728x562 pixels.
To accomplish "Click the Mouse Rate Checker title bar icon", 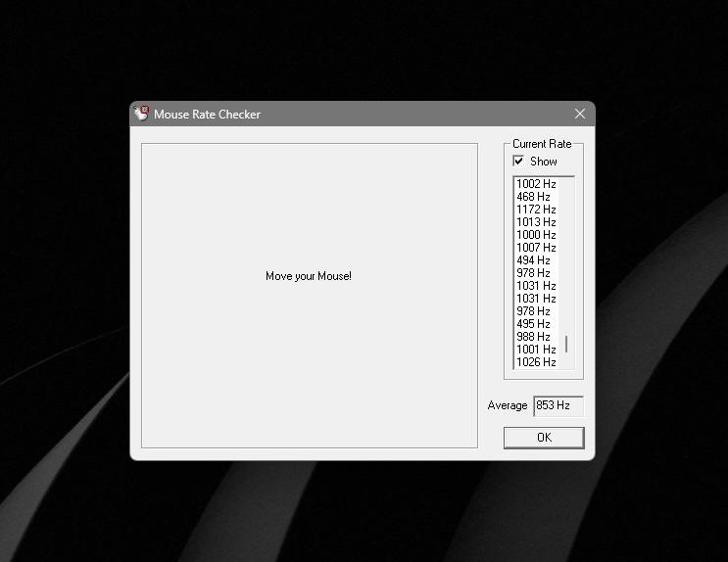I will click(x=142, y=114).
